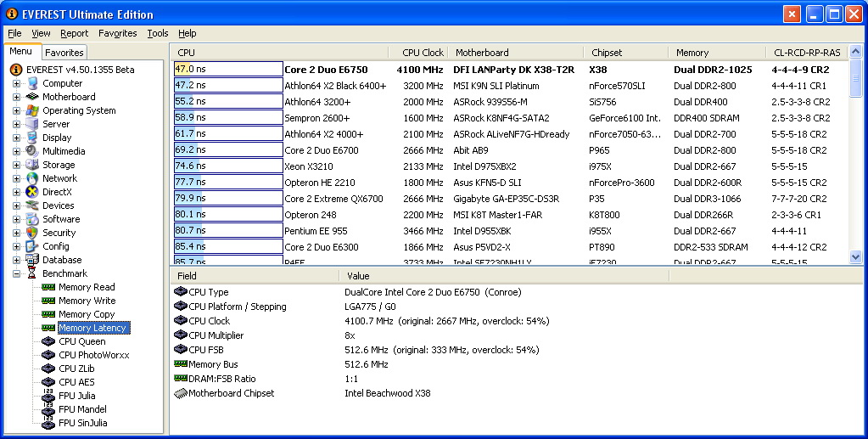Select the CPU AES benchmark item
Viewport: 868px width, 439px height.
coord(76,382)
